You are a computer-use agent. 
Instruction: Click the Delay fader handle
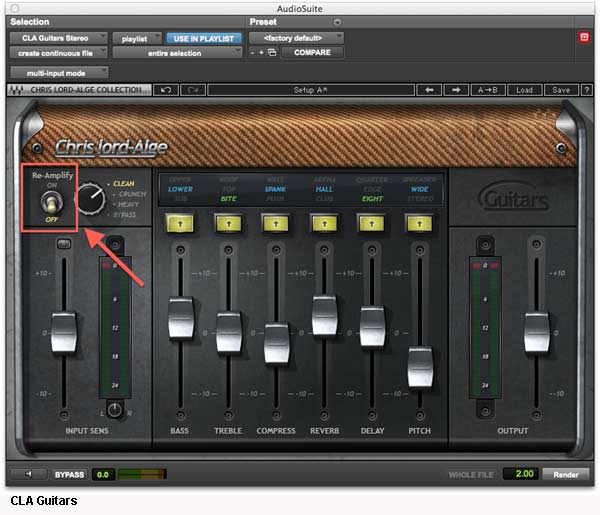pyautogui.click(x=372, y=326)
